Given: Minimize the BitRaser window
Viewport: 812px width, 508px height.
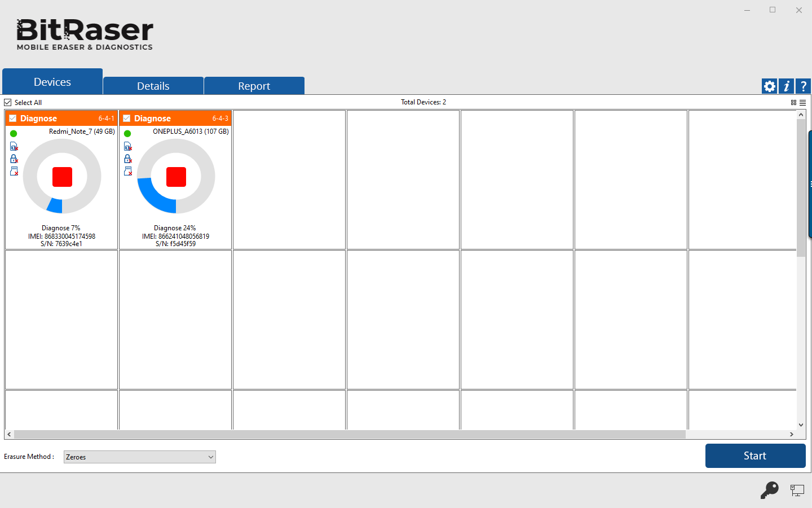Looking at the screenshot, I should pyautogui.click(x=747, y=10).
